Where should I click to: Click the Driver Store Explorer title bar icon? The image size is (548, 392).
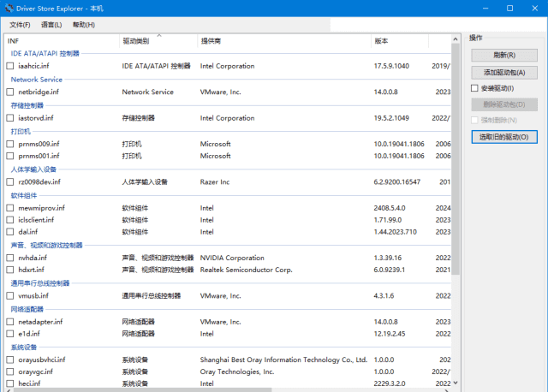[x=9, y=8]
